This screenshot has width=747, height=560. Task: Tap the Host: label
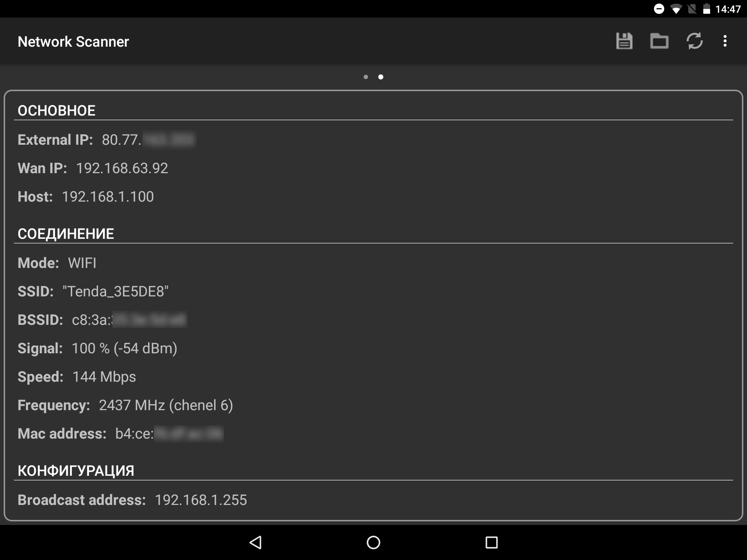point(35,197)
